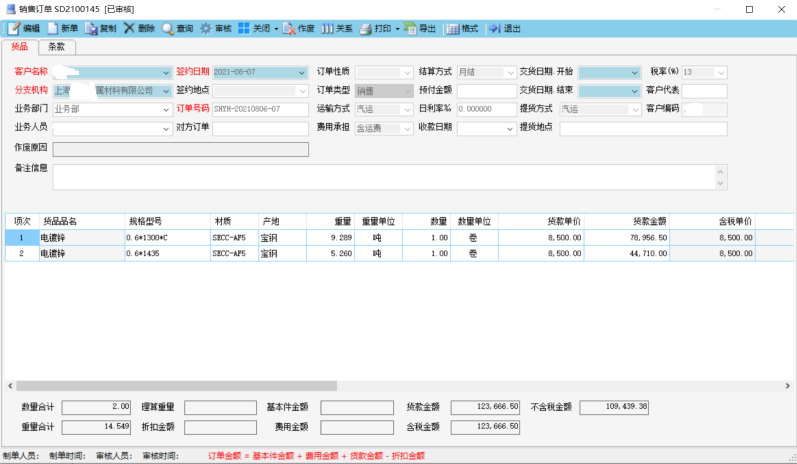The width and height of the screenshot is (797, 464).
Task: Expand the 关闭 dropdown arrow in the toolbar
Action: click(x=276, y=29)
